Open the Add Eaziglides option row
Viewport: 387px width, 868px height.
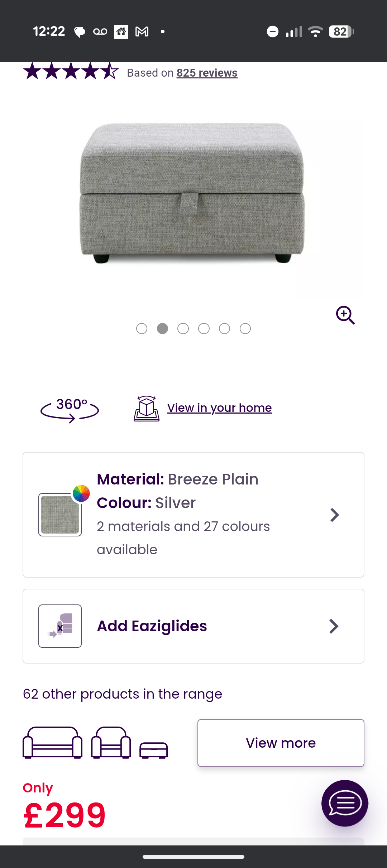[x=193, y=626]
